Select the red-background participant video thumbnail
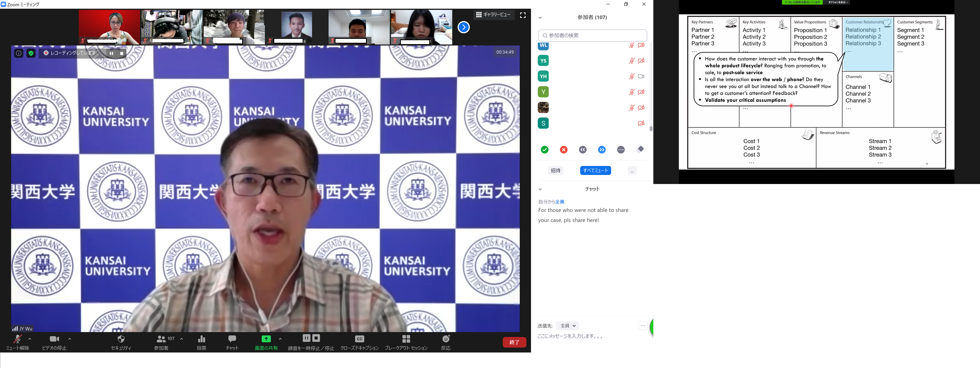 pyautogui.click(x=109, y=27)
